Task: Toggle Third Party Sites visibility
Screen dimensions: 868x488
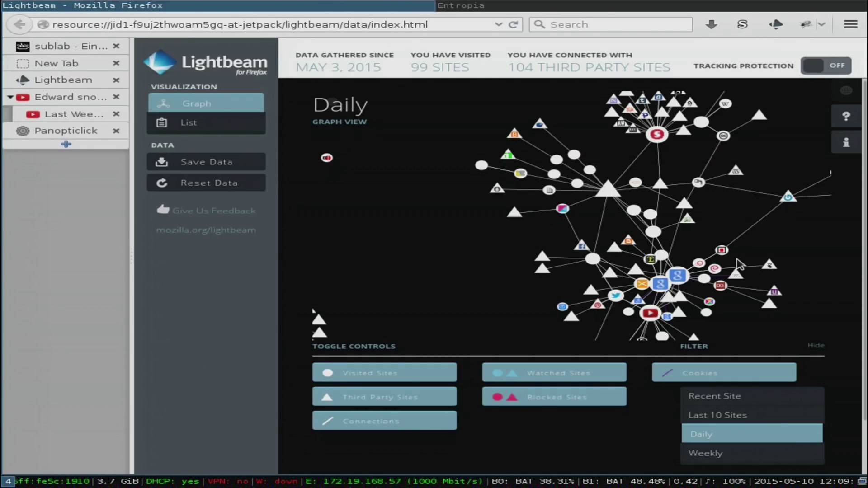Action: point(384,397)
